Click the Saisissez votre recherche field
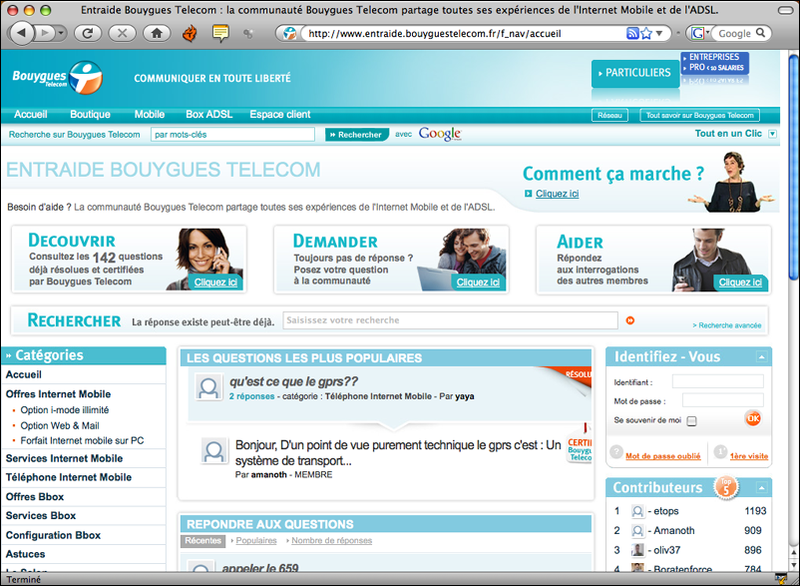The image size is (800, 586). tap(451, 320)
